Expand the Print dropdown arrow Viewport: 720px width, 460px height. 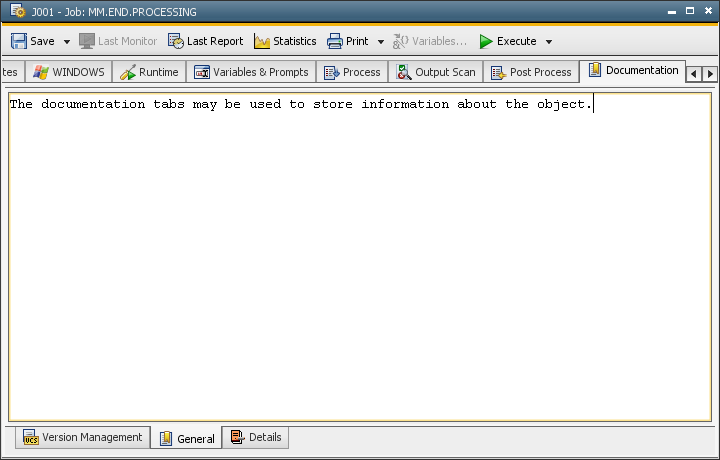381,42
